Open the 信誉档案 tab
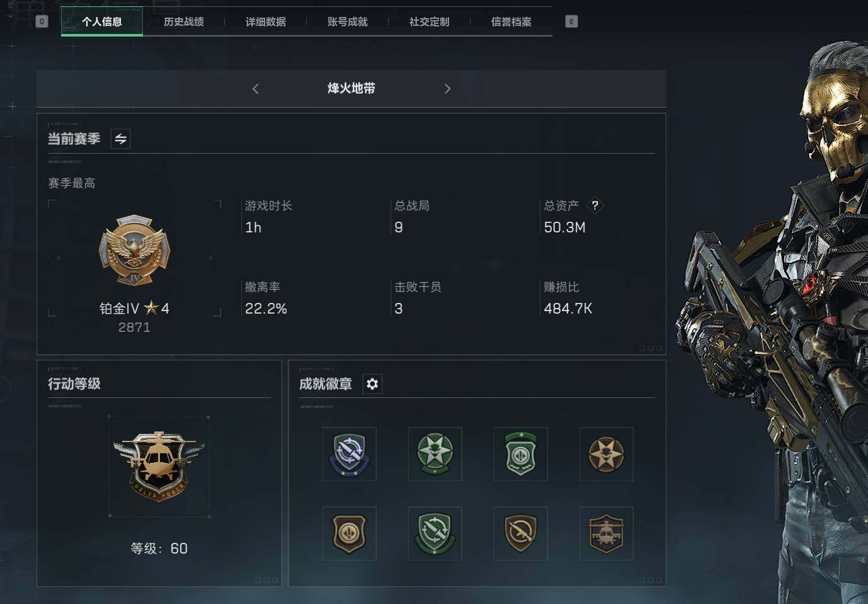 pyautogui.click(x=511, y=21)
